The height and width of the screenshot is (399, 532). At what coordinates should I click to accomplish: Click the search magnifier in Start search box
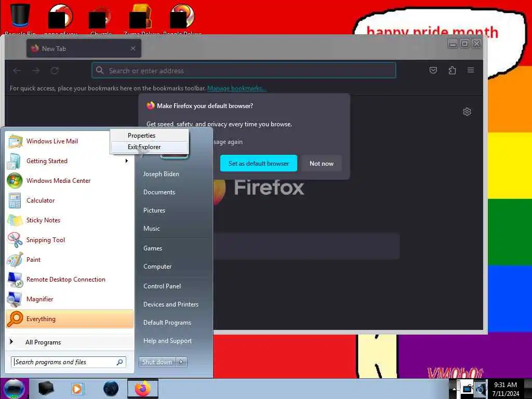coord(119,362)
